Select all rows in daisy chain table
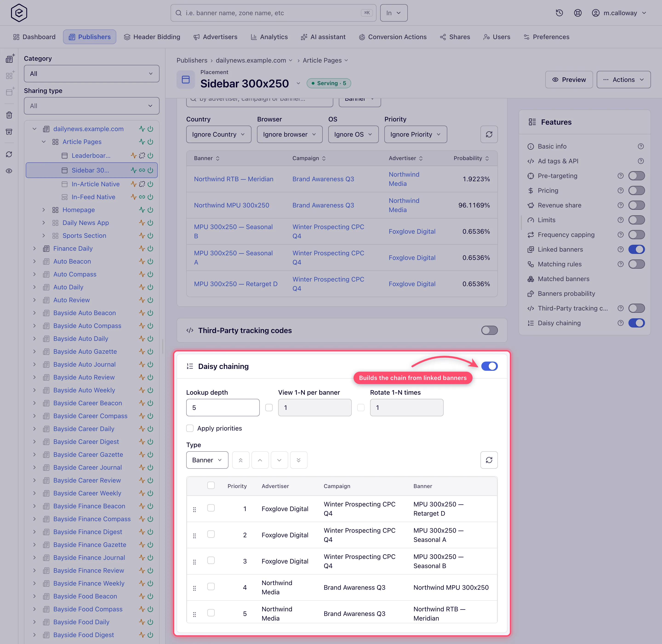 click(211, 485)
